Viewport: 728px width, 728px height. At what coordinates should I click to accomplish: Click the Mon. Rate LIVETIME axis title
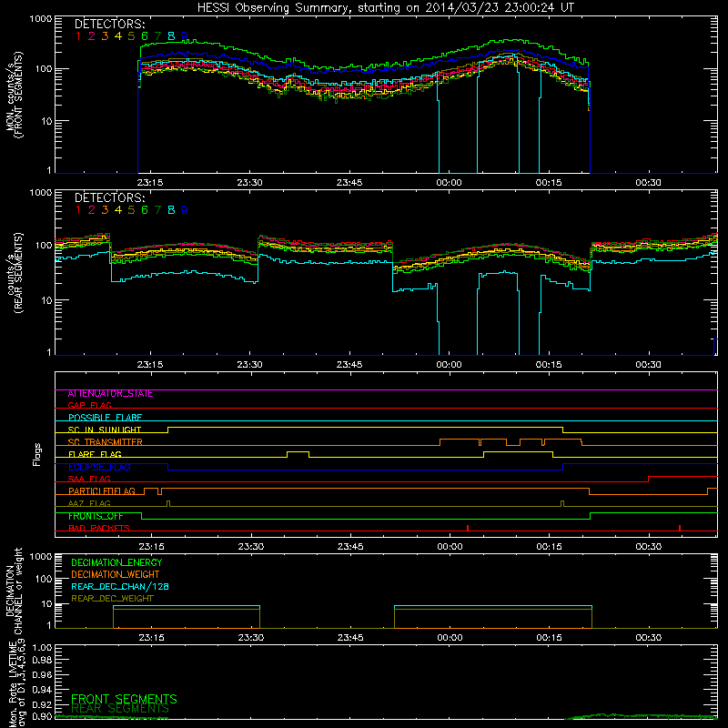17,684
